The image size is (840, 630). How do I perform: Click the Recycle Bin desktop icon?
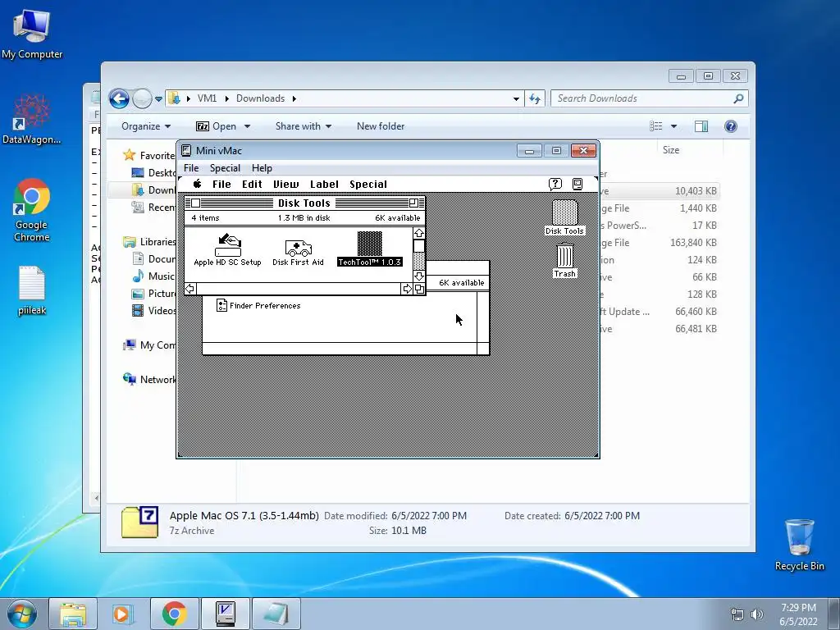(799, 545)
